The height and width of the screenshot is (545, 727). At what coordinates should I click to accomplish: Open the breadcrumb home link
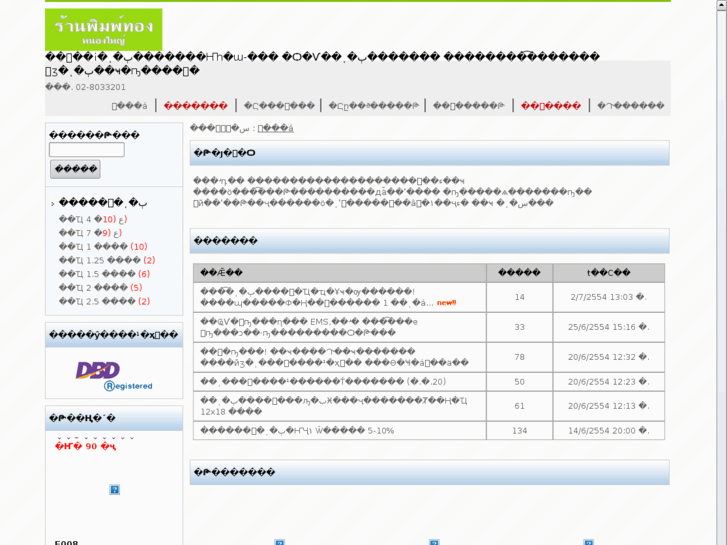[x=275, y=128]
